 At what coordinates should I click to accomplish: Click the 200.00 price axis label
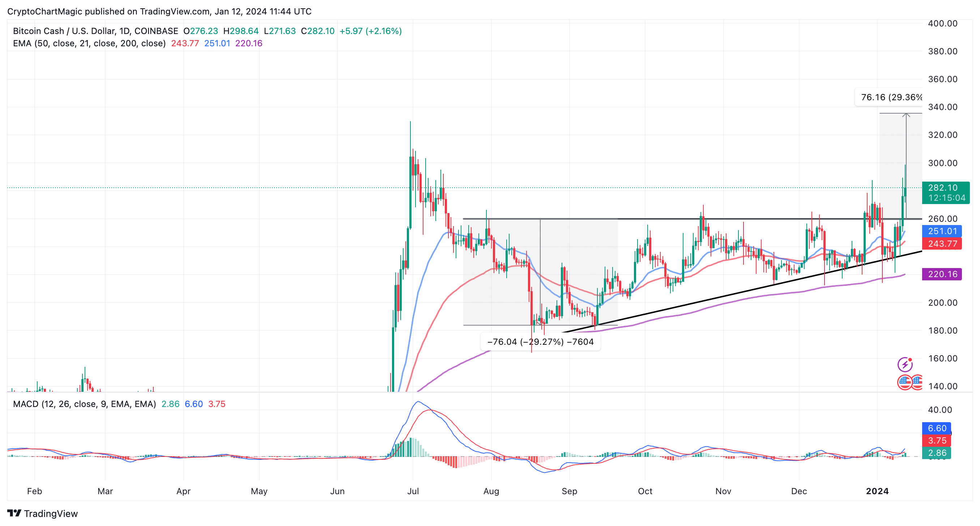pyautogui.click(x=943, y=302)
